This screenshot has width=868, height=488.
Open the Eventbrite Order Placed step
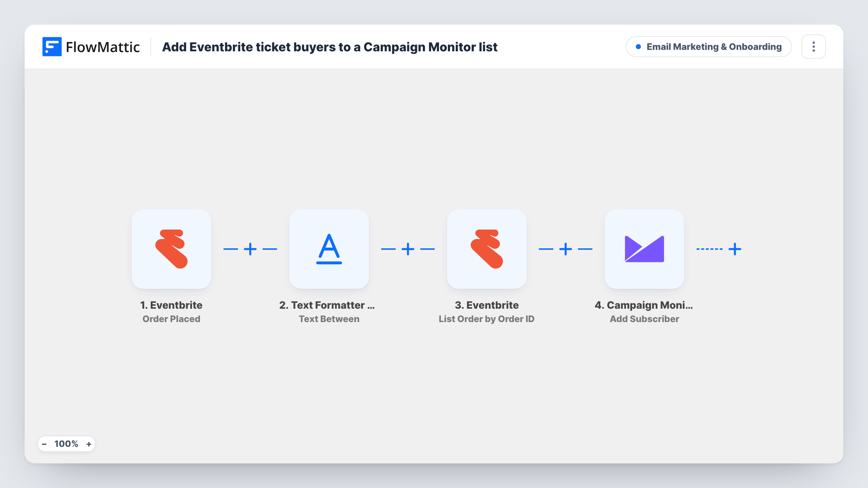(171, 249)
